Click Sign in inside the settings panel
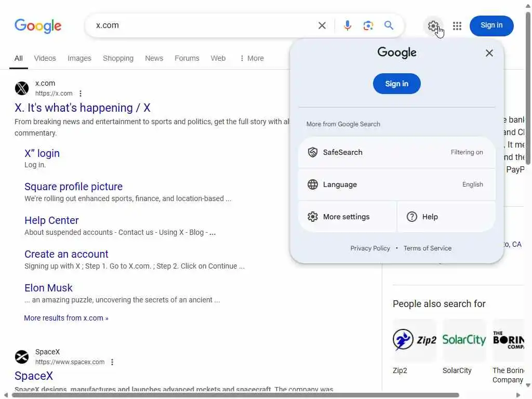 pos(396,84)
